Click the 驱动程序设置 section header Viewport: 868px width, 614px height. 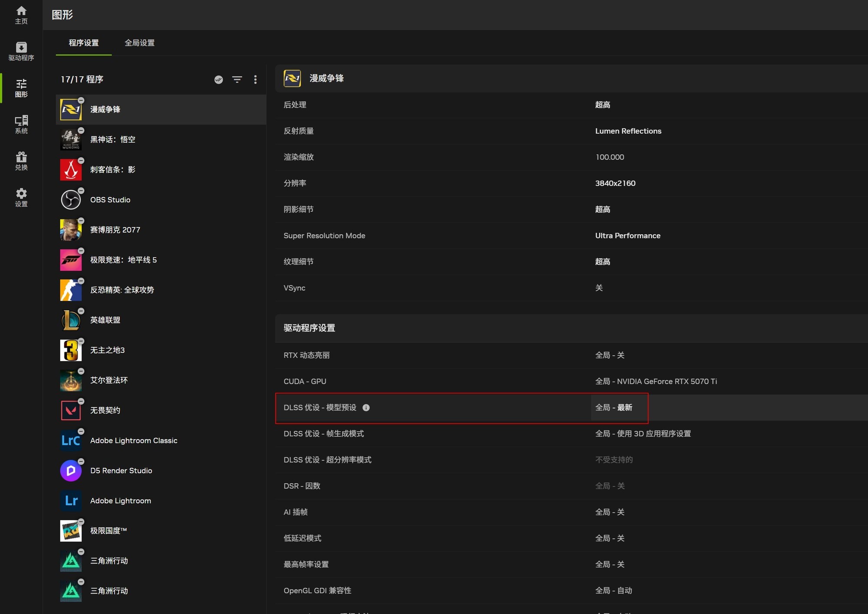571,328
